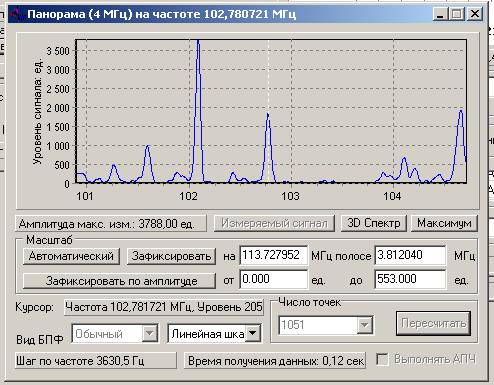
Task: Maximize the panorama window
Action: point(457,14)
